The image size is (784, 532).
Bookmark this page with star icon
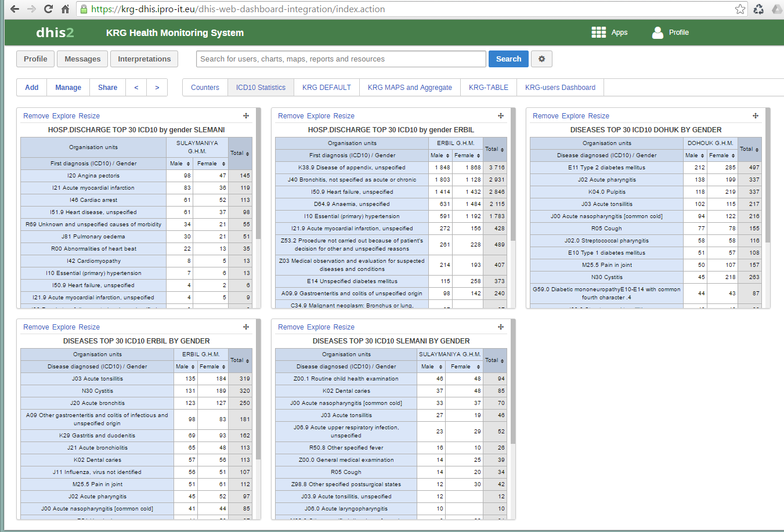point(740,9)
